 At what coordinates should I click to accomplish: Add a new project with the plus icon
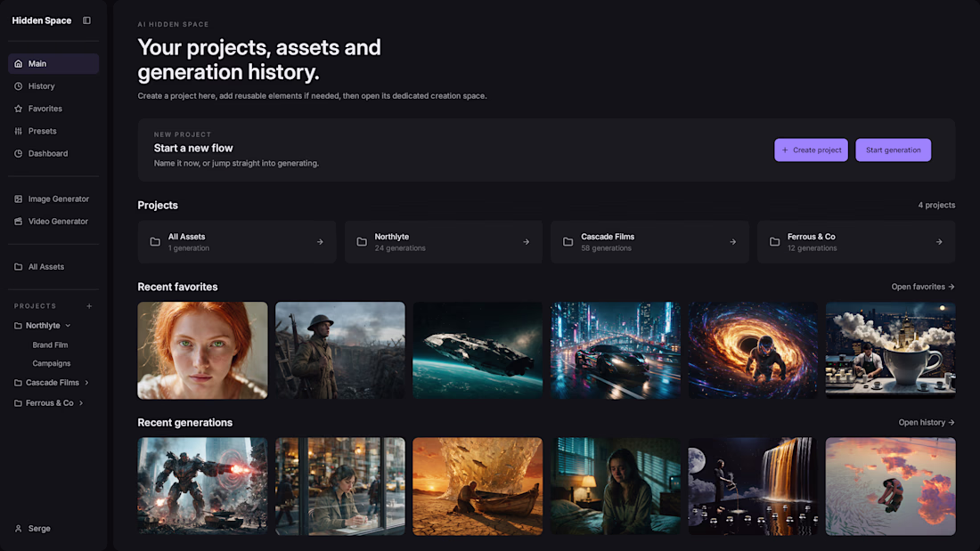(89, 306)
